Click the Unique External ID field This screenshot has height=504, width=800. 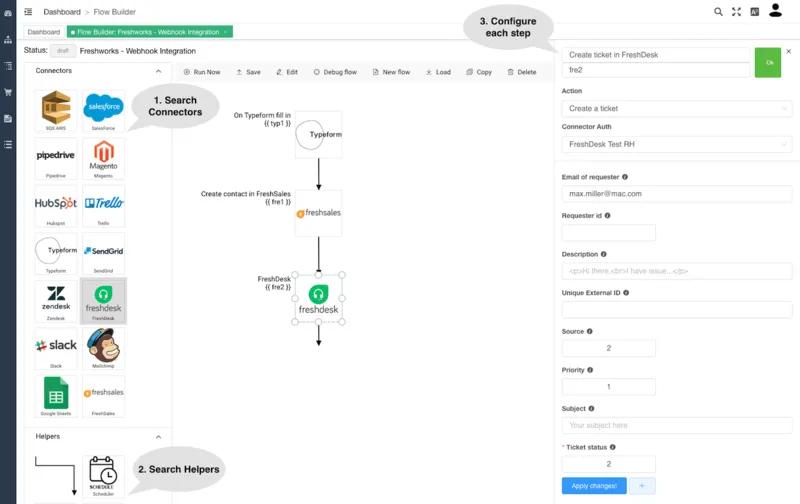pos(677,310)
